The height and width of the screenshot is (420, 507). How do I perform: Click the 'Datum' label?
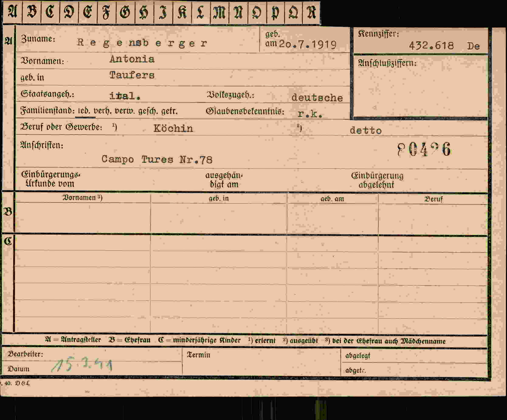(18, 369)
